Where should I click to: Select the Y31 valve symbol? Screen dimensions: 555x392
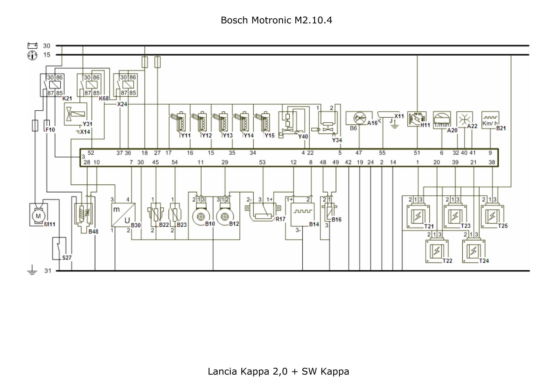point(75,114)
